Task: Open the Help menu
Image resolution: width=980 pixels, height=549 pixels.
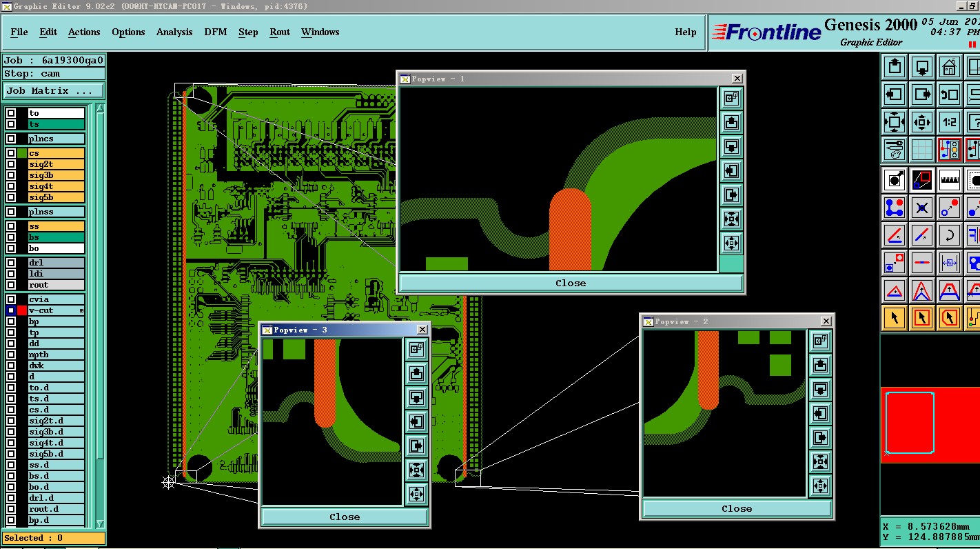Action: (685, 32)
